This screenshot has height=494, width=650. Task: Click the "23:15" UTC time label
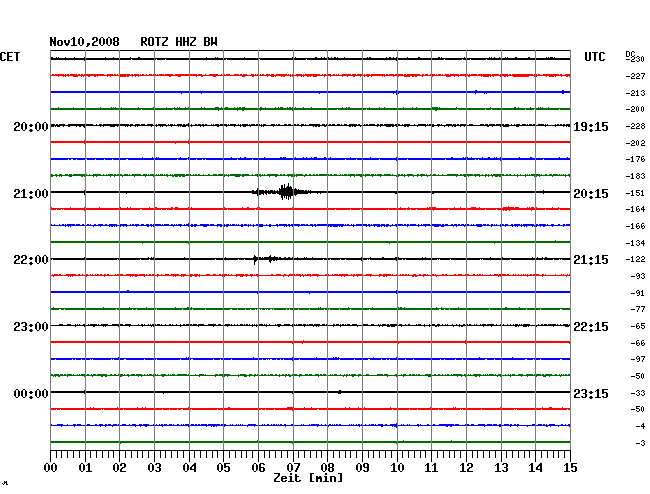click(x=591, y=394)
